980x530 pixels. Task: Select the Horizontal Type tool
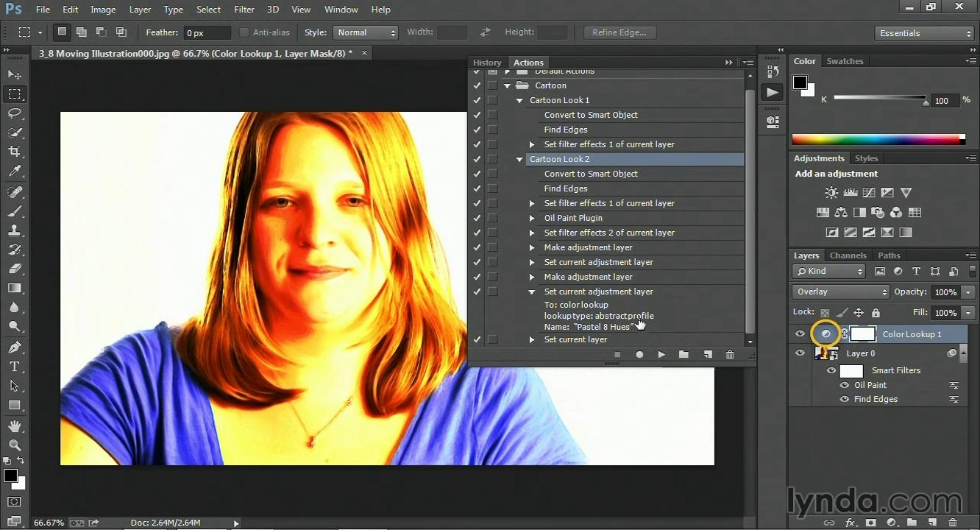[15, 367]
